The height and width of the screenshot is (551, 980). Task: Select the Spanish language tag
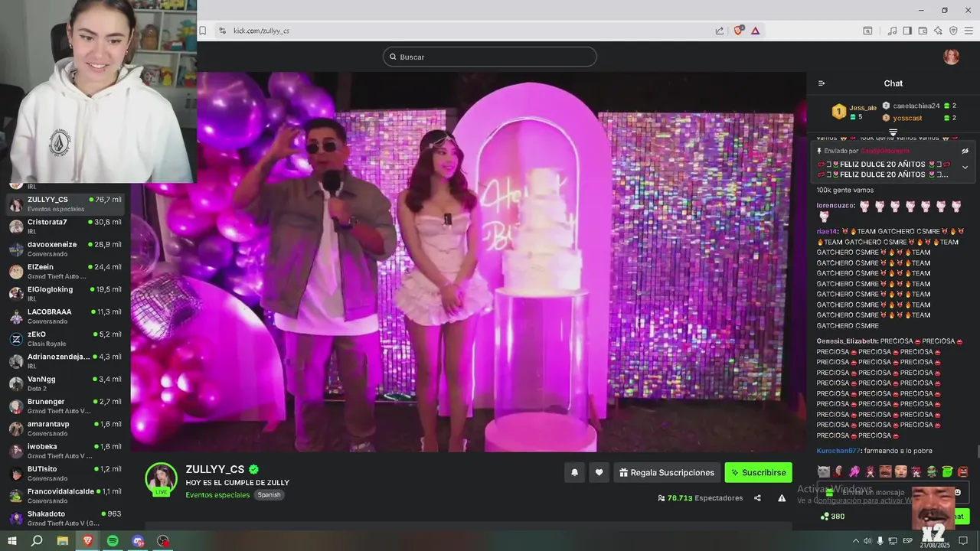(x=269, y=495)
